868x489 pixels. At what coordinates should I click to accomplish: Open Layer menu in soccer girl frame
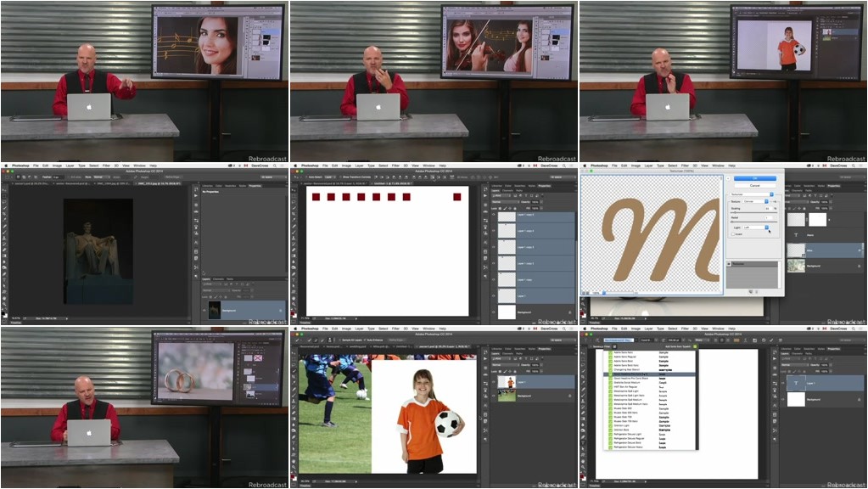(x=359, y=329)
